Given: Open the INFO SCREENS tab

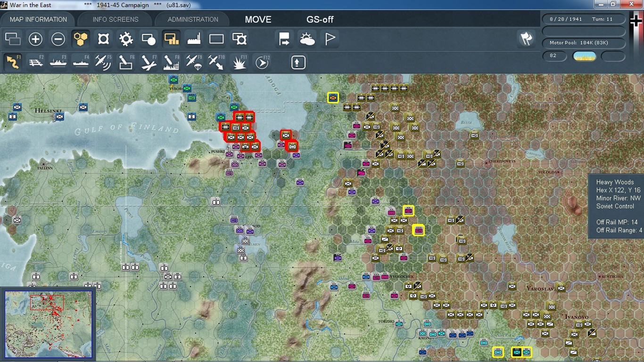Looking at the screenshot, I should [x=116, y=19].
